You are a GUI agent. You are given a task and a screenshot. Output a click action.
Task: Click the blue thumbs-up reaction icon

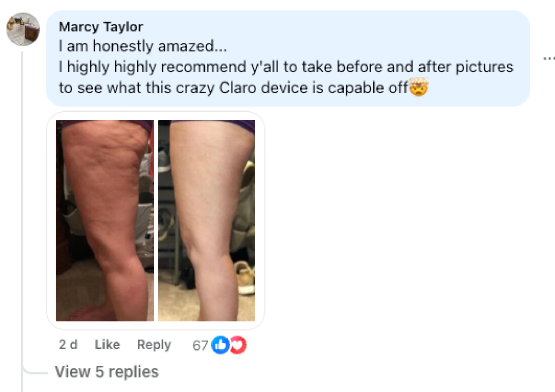click(x=220, y=345)
